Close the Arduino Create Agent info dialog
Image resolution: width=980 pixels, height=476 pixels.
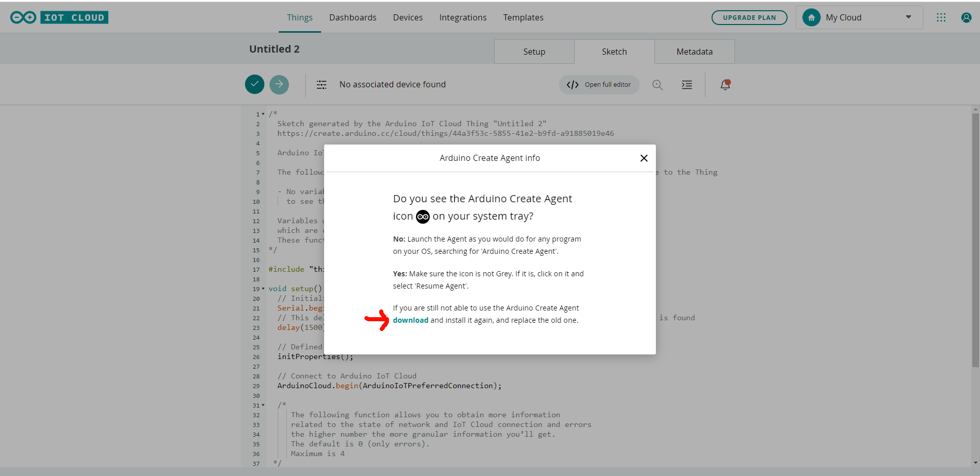644,158
